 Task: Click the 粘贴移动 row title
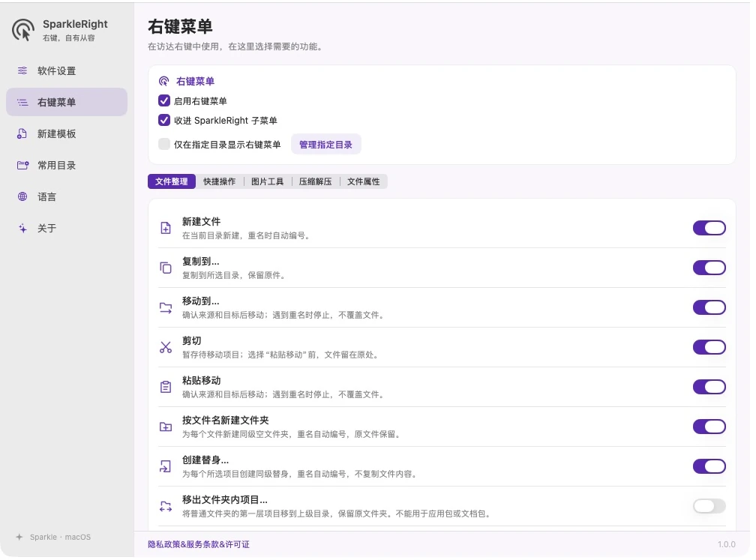pyautogui.click(x=202, y=380)
